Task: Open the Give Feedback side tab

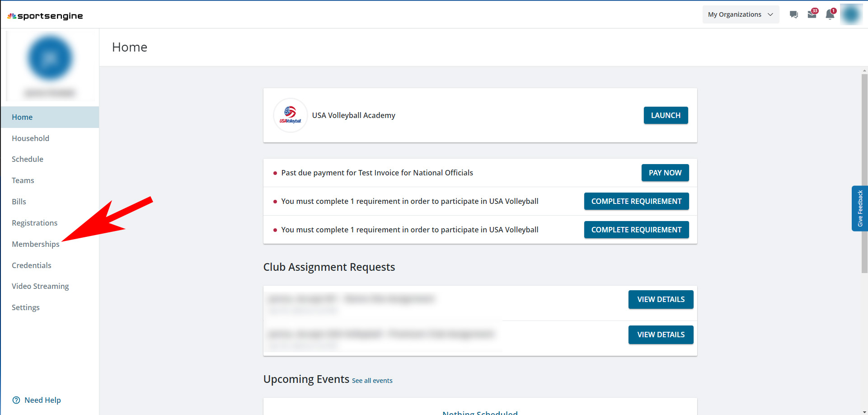Action: pyautogui.click(x=860, y=208)
